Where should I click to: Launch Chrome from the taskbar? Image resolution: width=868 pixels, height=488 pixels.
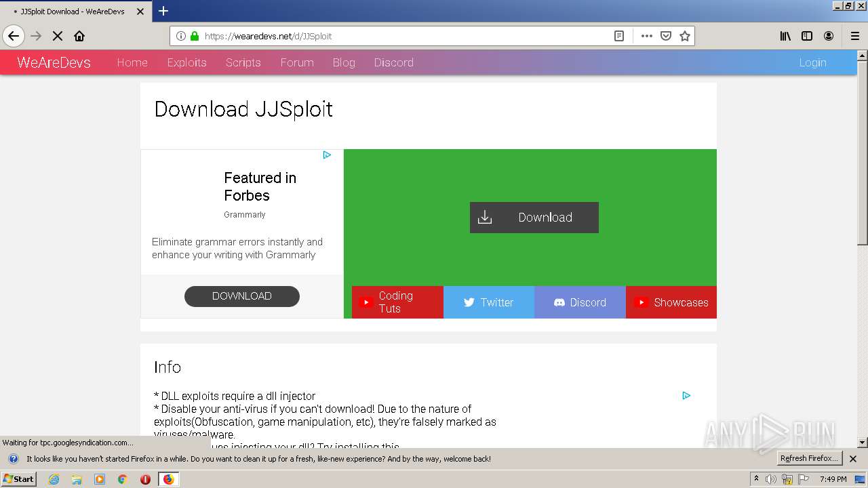(123, 479)
